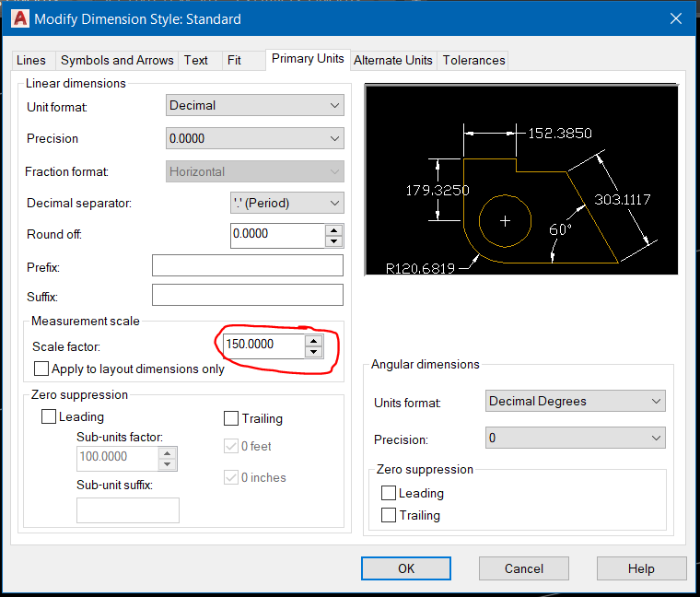This screenshot has height=597, width=700.
Task: Click the Sub-unit suffix field
Action: [128, 510]
